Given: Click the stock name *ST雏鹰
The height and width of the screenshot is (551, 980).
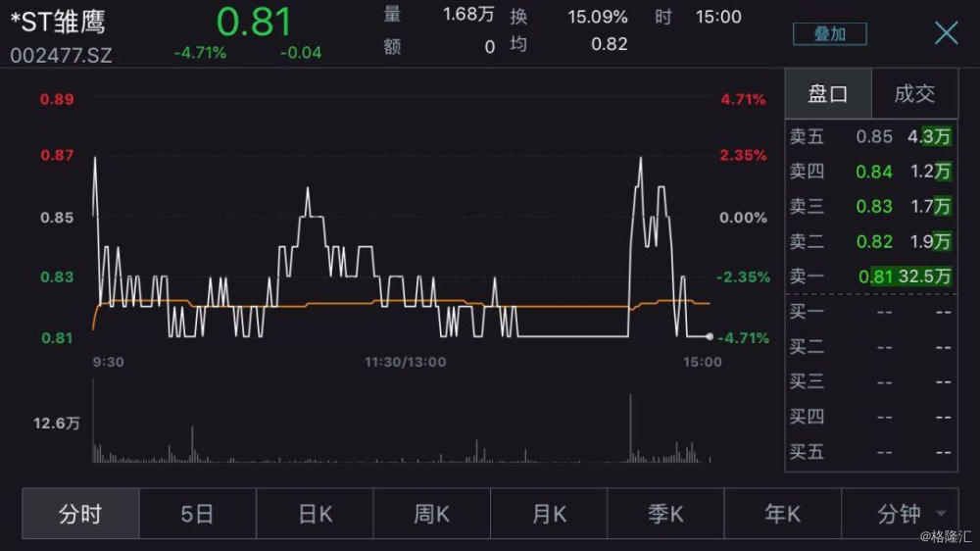Looking at the screenshot, I should tap(58, 22).
